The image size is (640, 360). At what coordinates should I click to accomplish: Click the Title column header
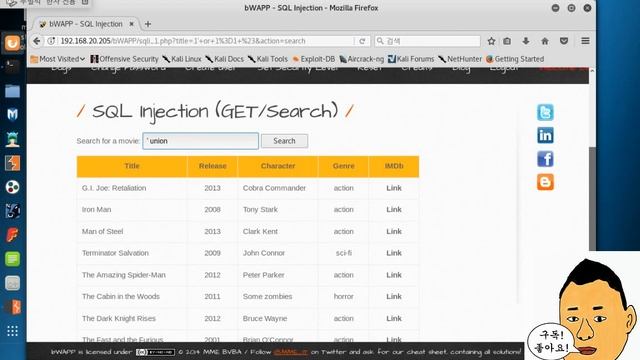click(132, 166)
